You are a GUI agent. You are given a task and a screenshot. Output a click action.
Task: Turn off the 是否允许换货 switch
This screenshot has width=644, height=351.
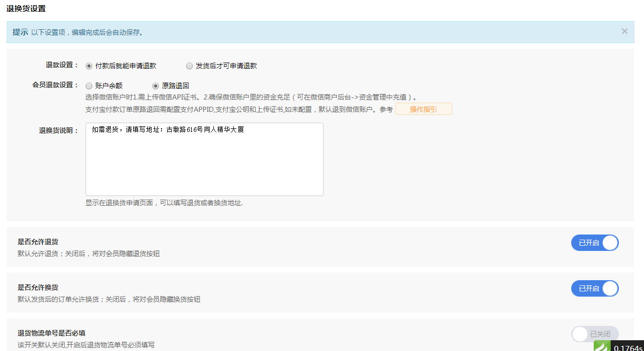(x=595, y=288)
